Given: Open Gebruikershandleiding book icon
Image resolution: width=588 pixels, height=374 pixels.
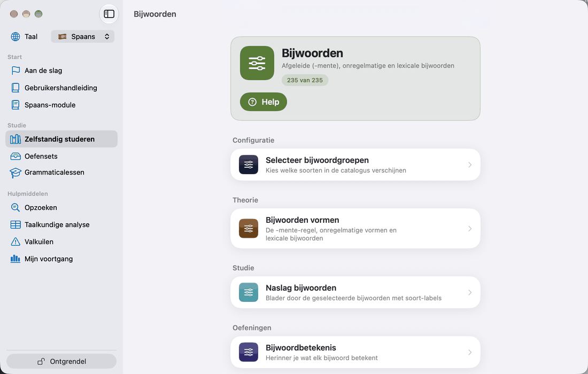Looking at the screenshot, I should pyautogui.click(x=16, y=88).
